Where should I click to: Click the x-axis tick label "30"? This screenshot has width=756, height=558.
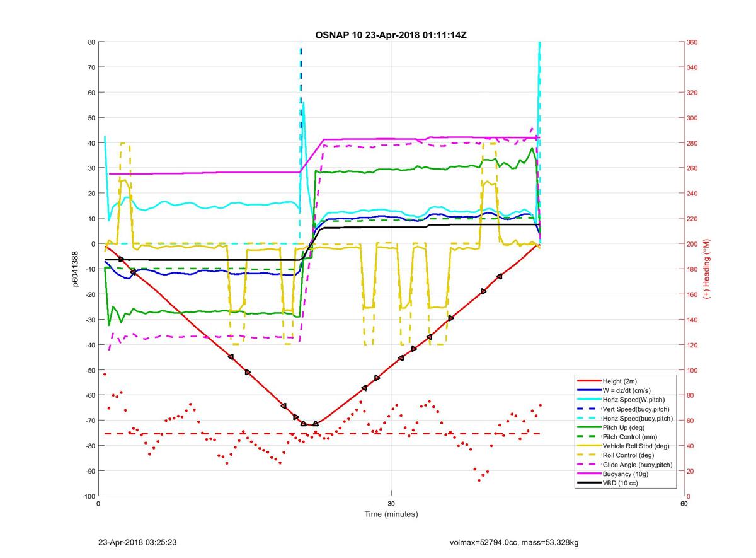point(391,504)
